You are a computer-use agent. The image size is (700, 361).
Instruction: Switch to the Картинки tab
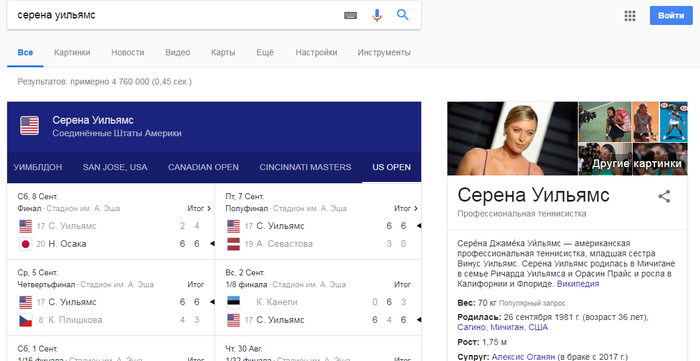pyautogui.click(x=72, y=53)
